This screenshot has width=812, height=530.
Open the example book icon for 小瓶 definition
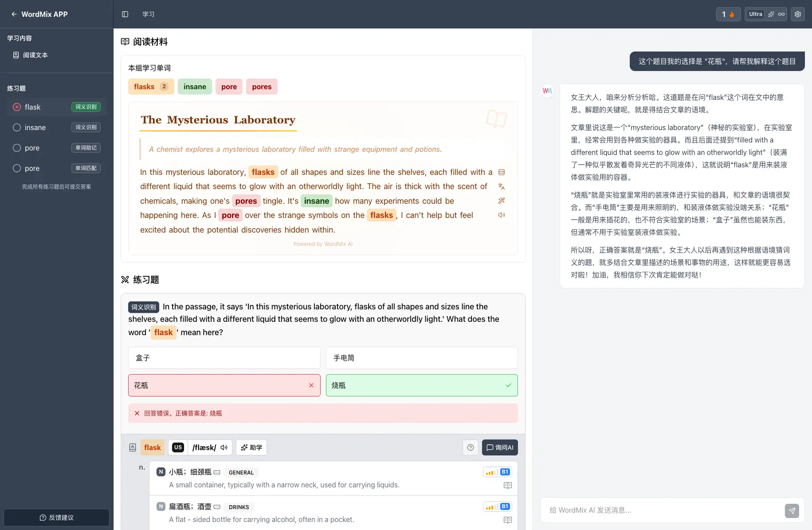[508, 486]
